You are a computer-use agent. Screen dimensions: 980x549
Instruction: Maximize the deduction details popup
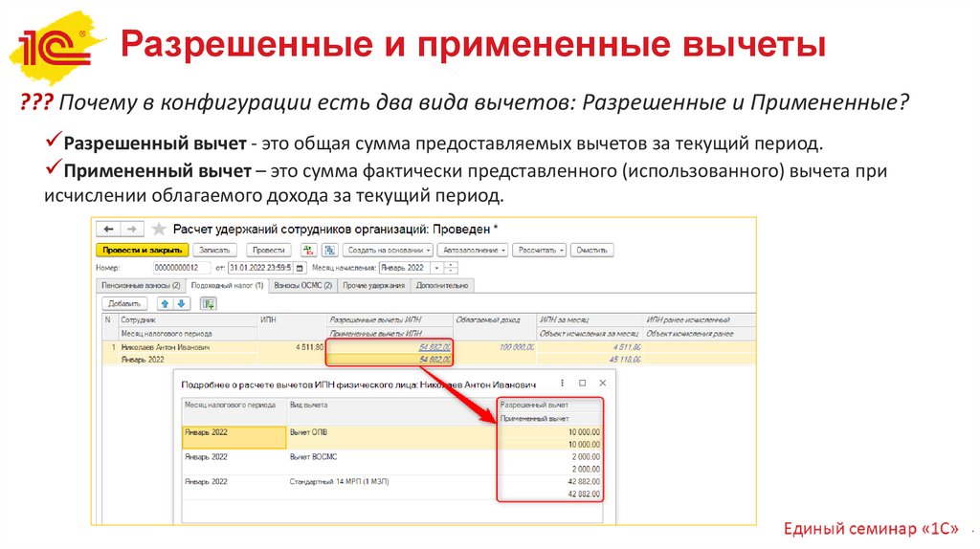point(582,383)
